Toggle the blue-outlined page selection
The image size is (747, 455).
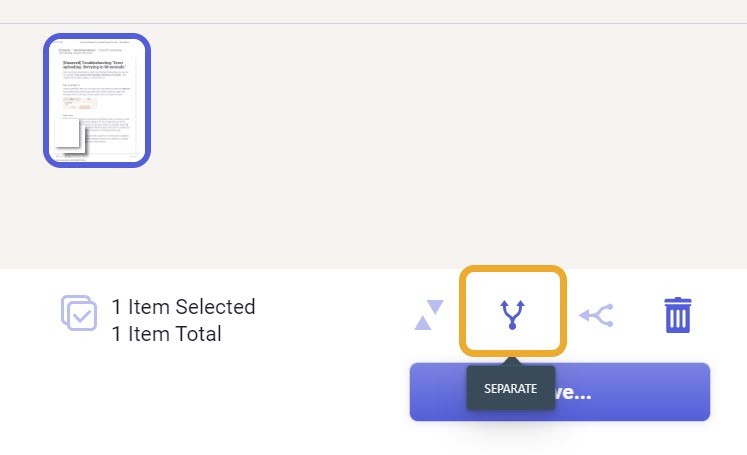97,101
